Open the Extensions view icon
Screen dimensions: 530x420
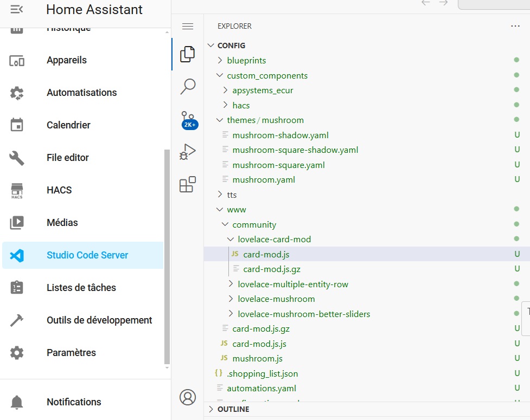pyautogui.click(x=188, y=184)
